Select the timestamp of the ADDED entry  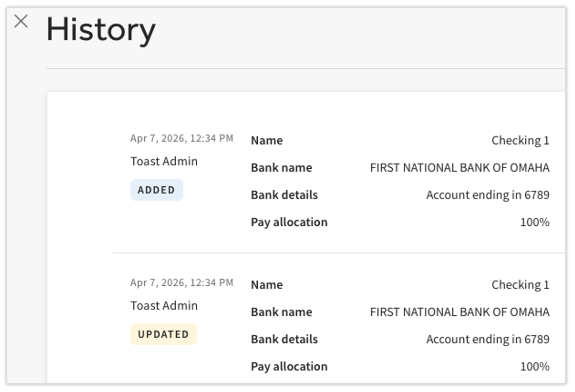pos(182,138)
